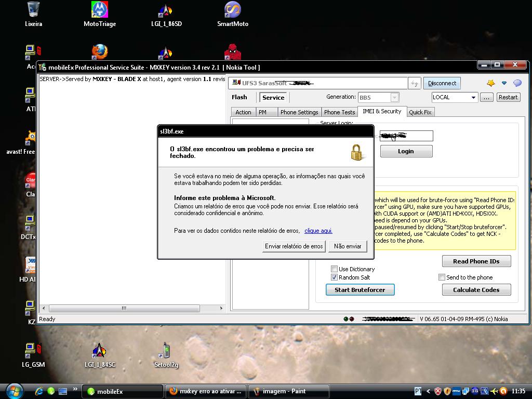
Task: Click Enviar relatório de erros button
Action: point(294,246)
